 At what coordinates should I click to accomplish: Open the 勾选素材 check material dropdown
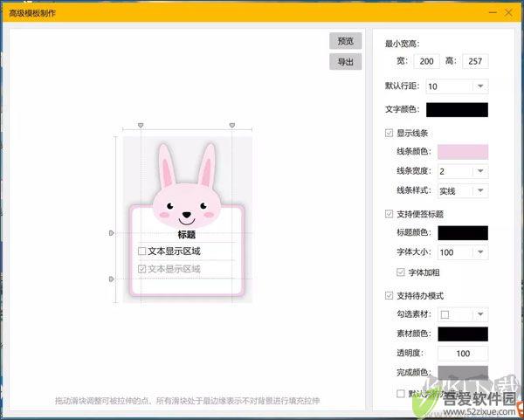[x=463, y=314]
